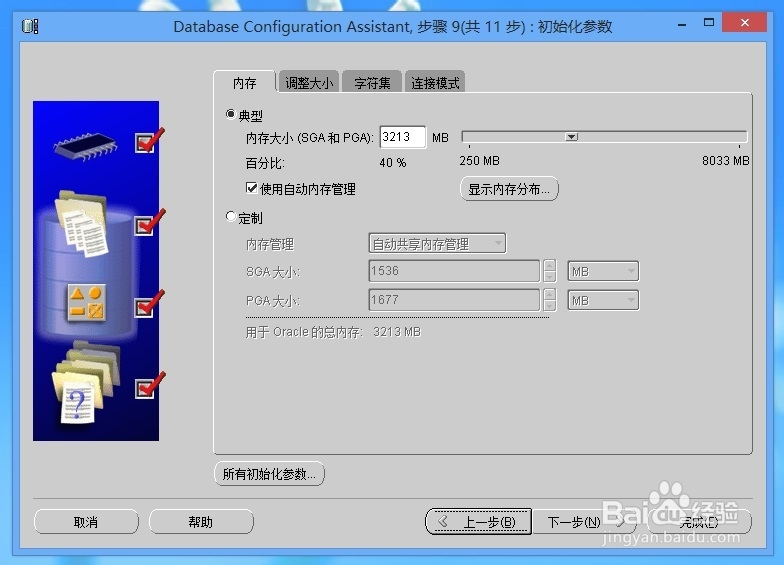Minimize the Database Configuration Assistant window

coord(682,24)
